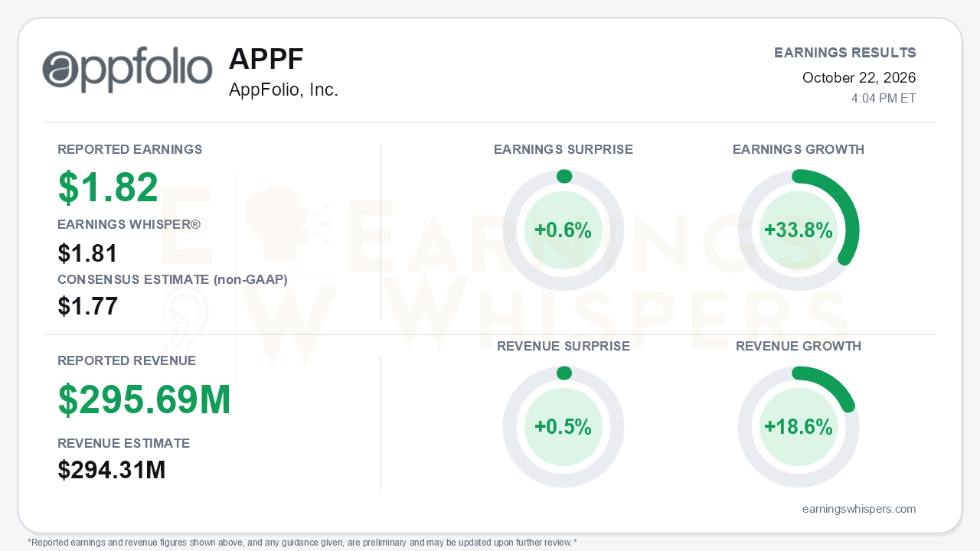Screen dimensions: 980x551
Task: Click the Revenue Growth heading
Action: coord(799,346)
